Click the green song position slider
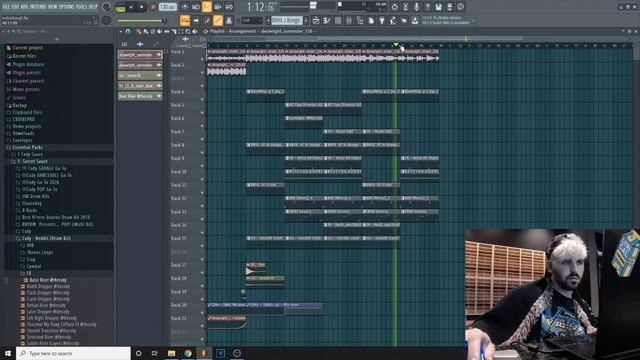640x360 pixels. point(141,20)
